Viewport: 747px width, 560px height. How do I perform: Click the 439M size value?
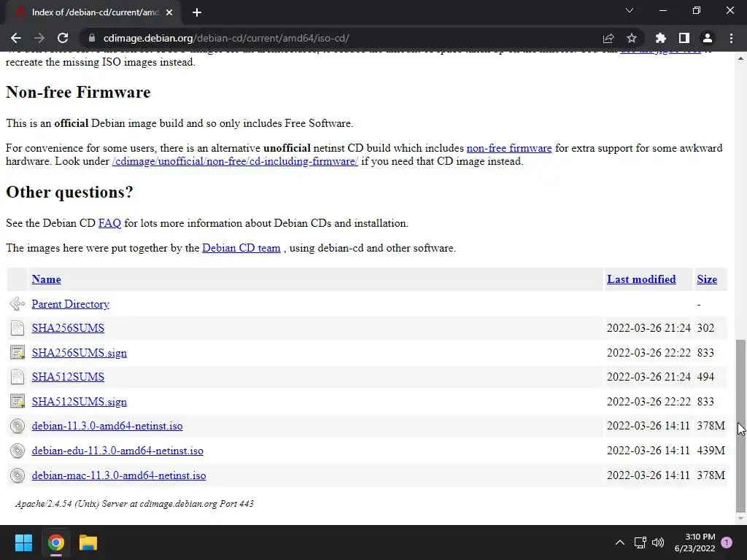coord(711,451)
